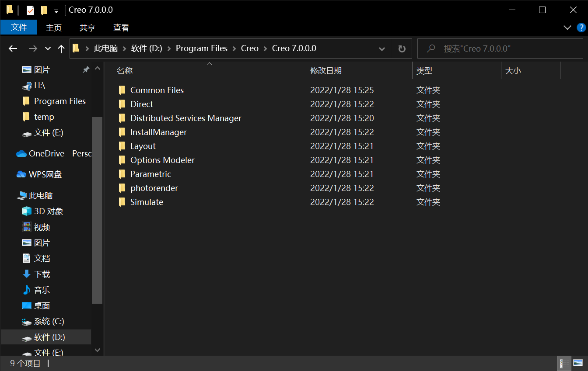Select 软件 (D:) in navigation pane
588x371 pixels.
pyautogui.click(x=49, y=337)
